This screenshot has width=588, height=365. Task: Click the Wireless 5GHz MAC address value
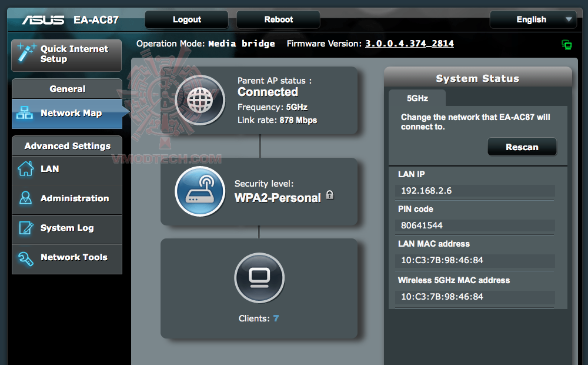[x=475, y=297]
